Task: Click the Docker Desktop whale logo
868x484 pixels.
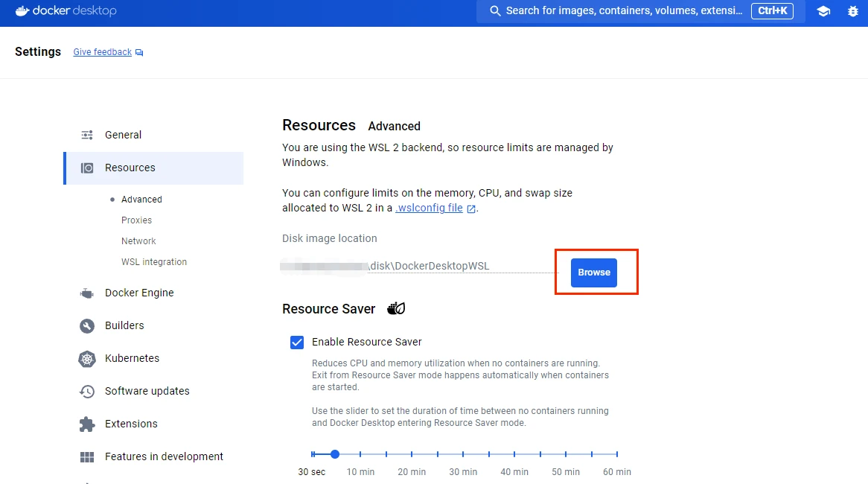Action: [x=22, y=10]
